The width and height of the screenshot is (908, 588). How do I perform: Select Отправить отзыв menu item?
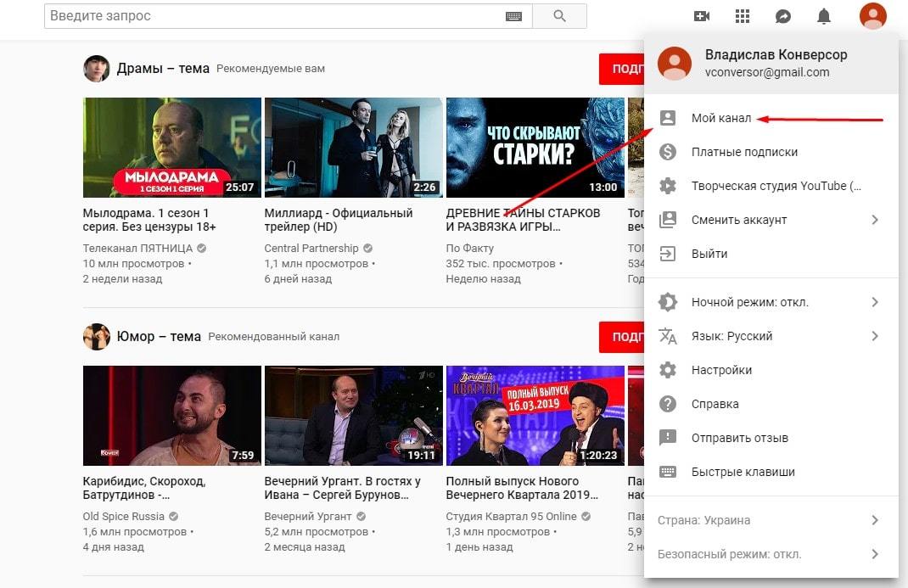pyautogui.click(x=771, y=438)
